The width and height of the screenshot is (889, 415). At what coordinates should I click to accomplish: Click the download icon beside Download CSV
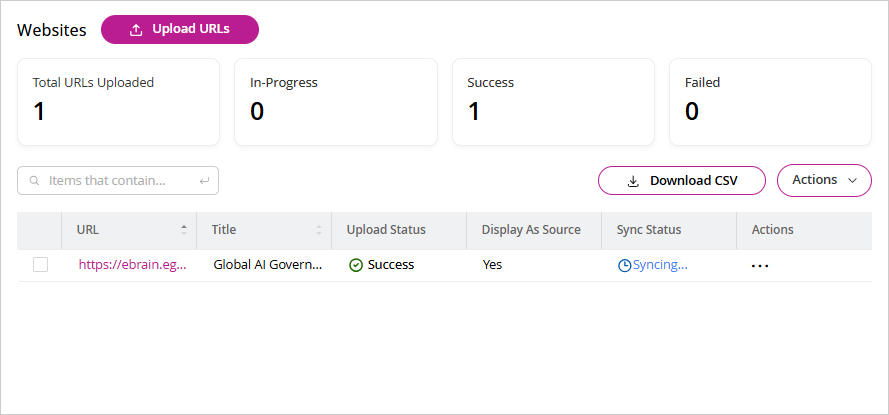coord(632,181)
